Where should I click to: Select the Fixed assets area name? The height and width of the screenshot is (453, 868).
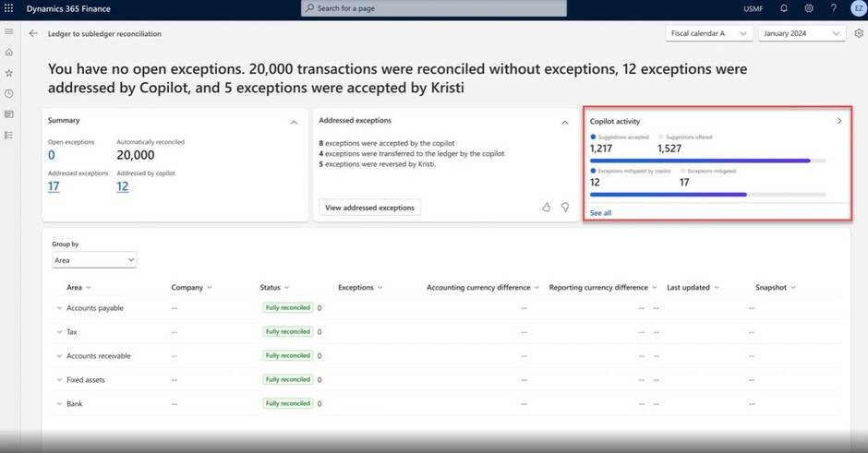point(86,380)
